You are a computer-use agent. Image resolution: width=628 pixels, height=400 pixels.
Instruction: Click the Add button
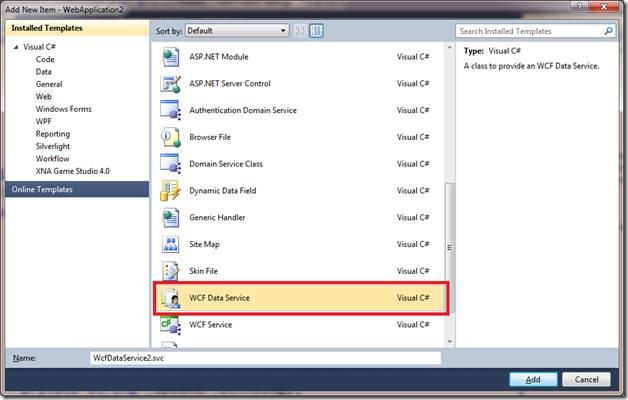(x=533, y=379)
